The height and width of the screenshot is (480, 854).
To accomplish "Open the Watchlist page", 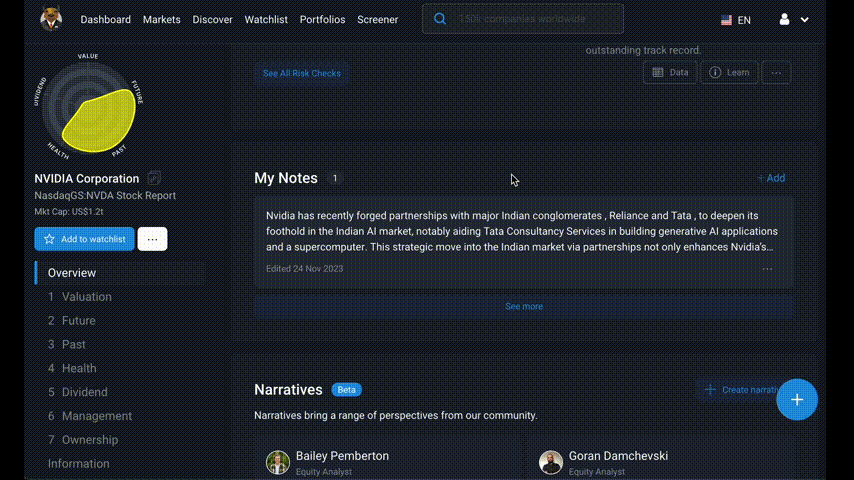I will tap(266, 20).
